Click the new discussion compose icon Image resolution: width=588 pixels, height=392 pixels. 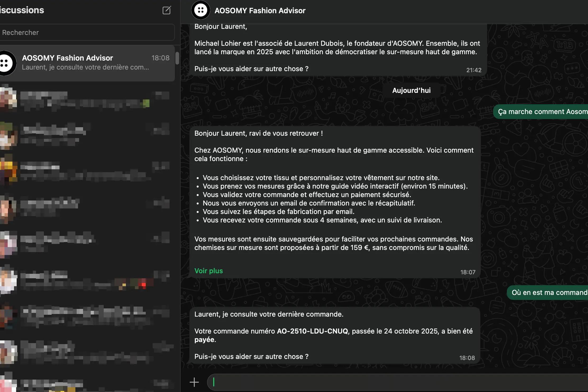[x=167, y=10]
